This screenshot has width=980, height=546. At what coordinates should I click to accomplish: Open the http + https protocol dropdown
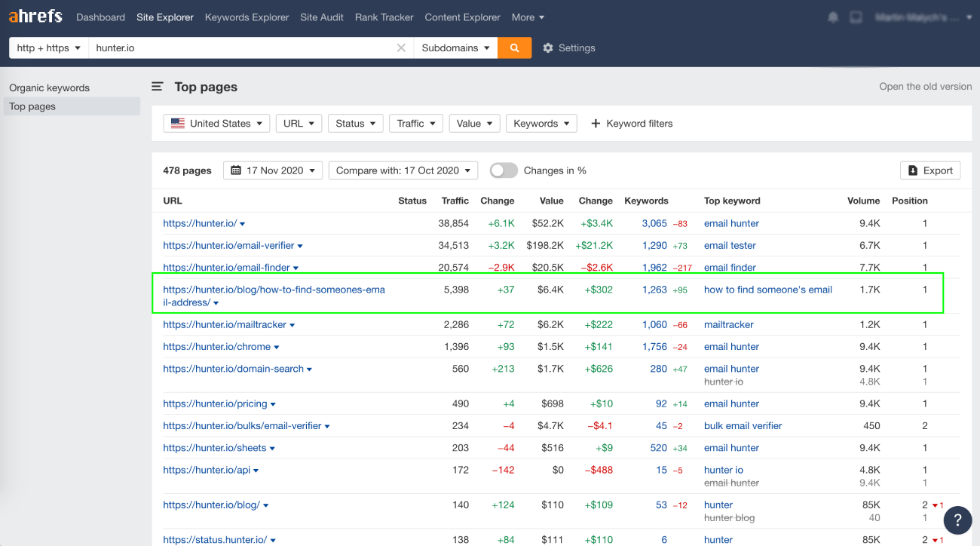(x=49, y=48)
